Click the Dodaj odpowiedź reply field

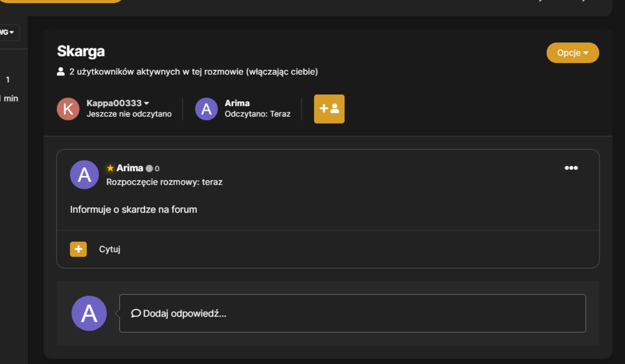352,313
